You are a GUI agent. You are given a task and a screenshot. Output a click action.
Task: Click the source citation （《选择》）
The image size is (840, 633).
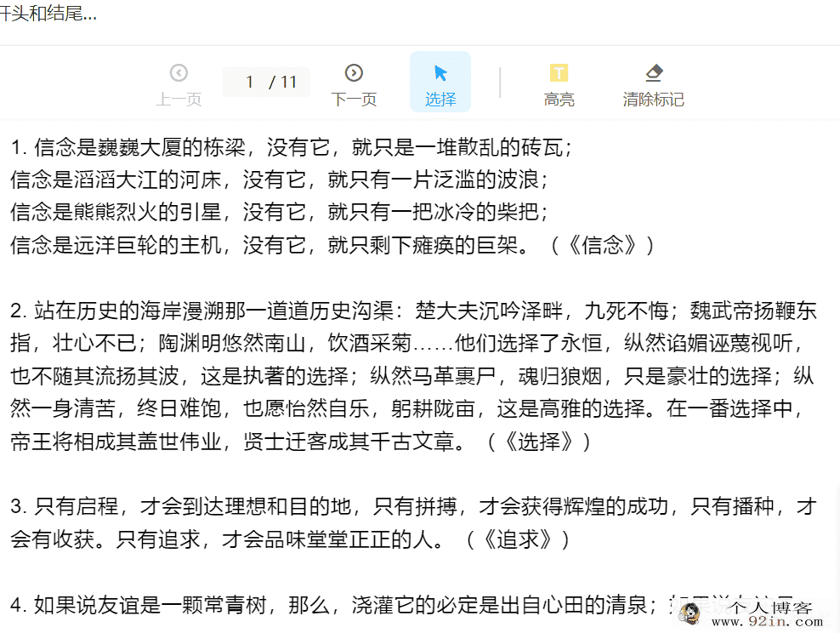pyautogui.click(x=539, y=442)
